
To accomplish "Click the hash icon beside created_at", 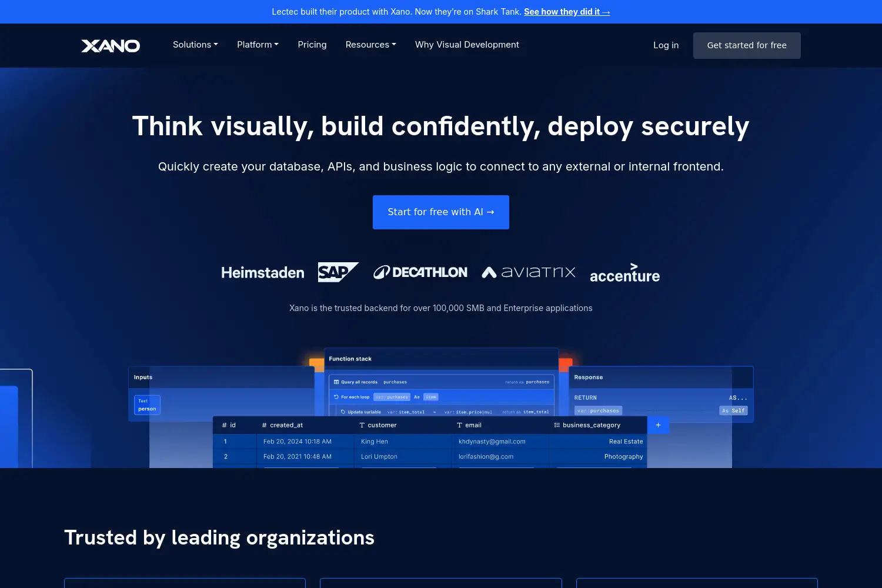I will (265, 425).
